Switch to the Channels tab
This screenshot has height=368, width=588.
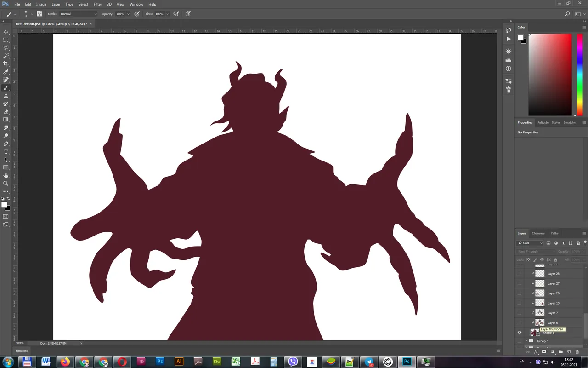point(538,233)
